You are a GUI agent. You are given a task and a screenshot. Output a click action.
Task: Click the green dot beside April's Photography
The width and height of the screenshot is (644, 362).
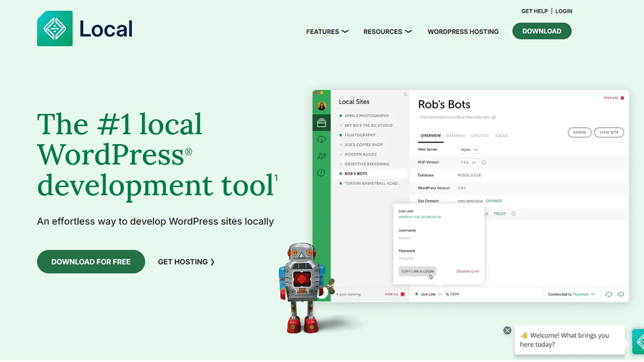(341, 116)
